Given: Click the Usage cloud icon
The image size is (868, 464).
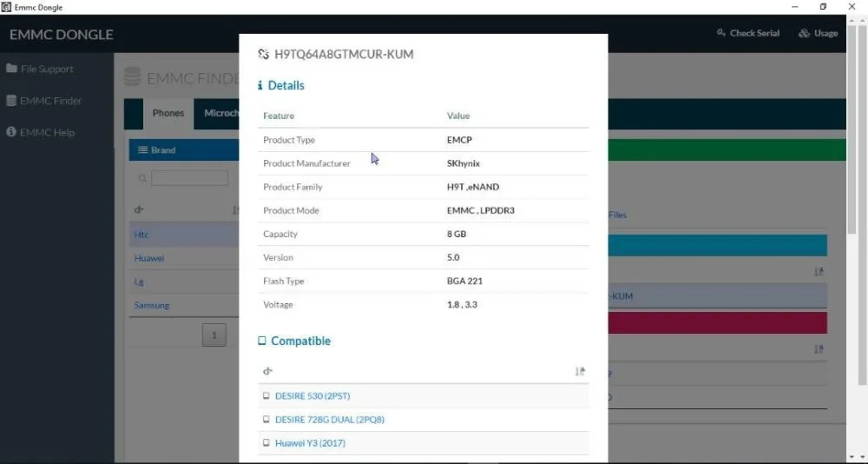Looking at the screenshot, I should click(x=804, y=33).
